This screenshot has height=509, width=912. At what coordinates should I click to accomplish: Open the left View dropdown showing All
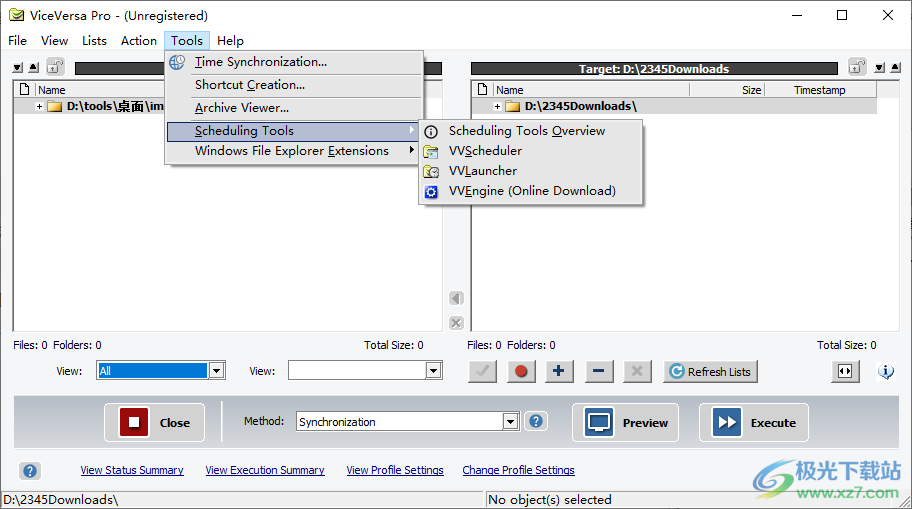pyautogui.click(x=216, y=371)
